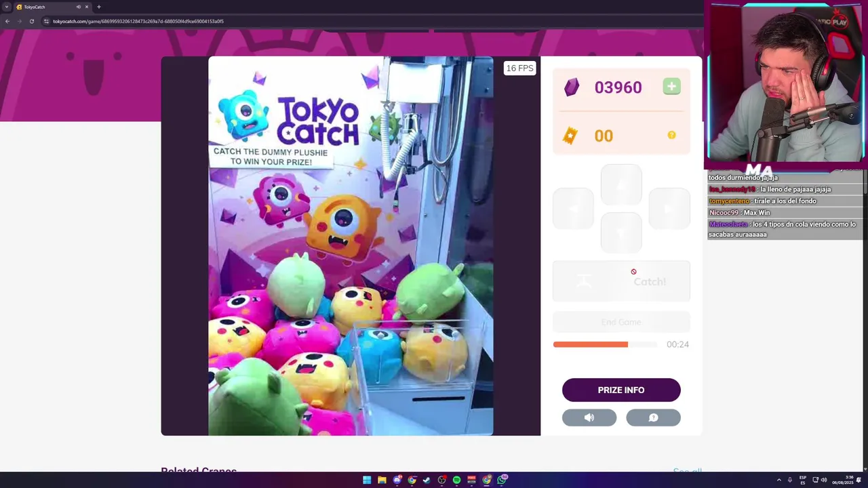
Task: Mute game sound with the speaker button
Action: pyautogui.click(x=589, y=418)
